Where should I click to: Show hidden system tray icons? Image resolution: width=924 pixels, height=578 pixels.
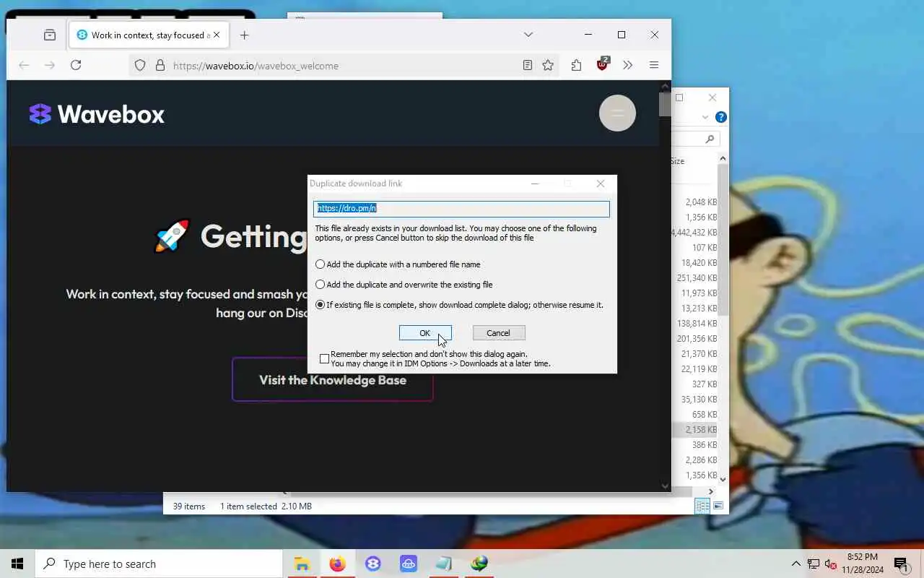tap(796, 564)
